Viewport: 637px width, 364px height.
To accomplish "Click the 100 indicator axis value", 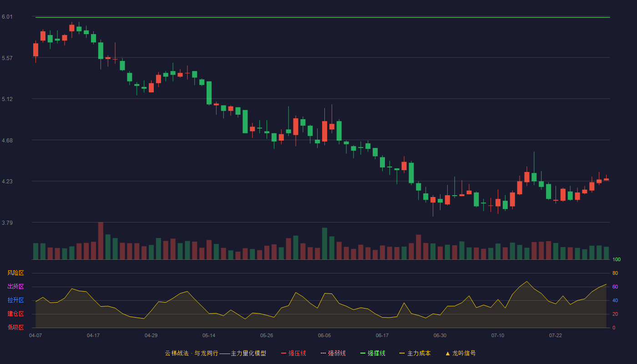I will pyautogui.click(x=617, y=260).
